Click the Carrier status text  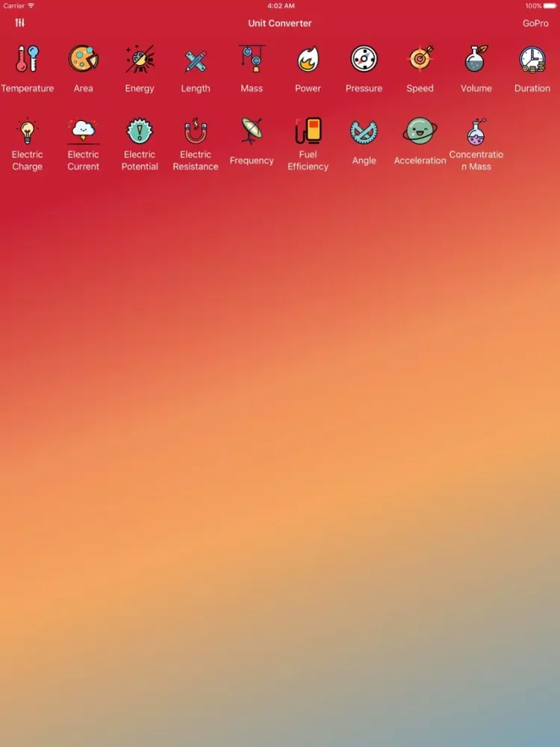click(x=13, y=6)
